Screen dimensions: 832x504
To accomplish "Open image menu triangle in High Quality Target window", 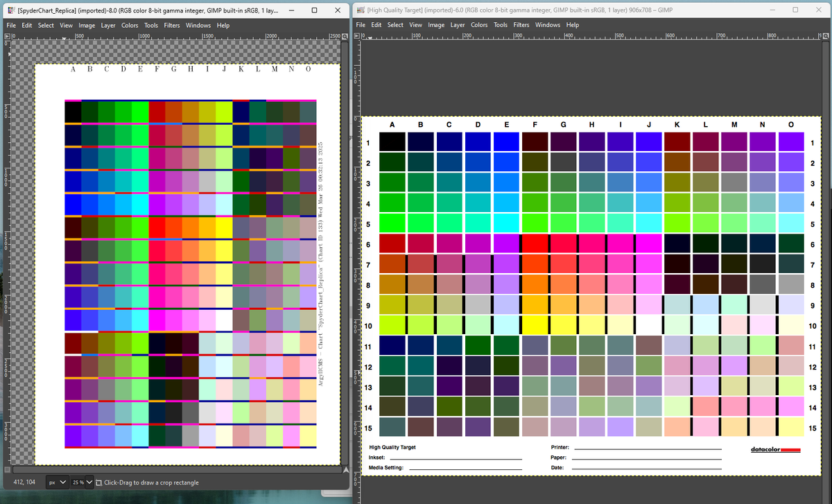I will 358,35.
